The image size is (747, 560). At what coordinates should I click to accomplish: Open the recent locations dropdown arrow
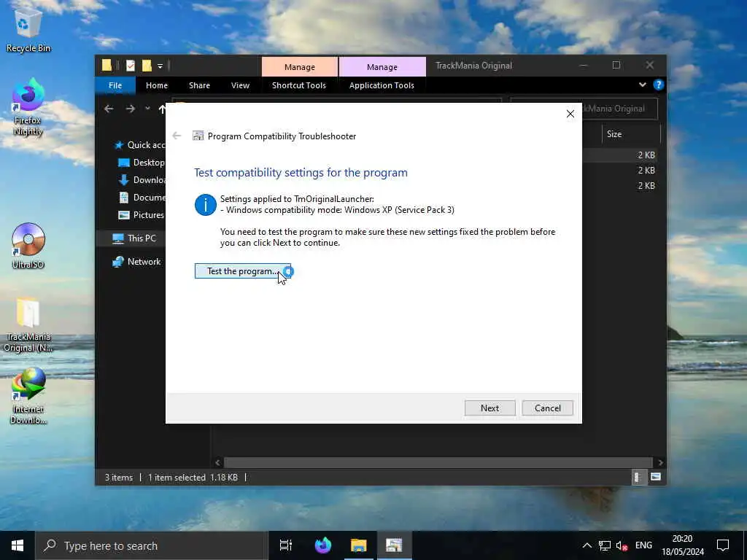click(147, 109)
